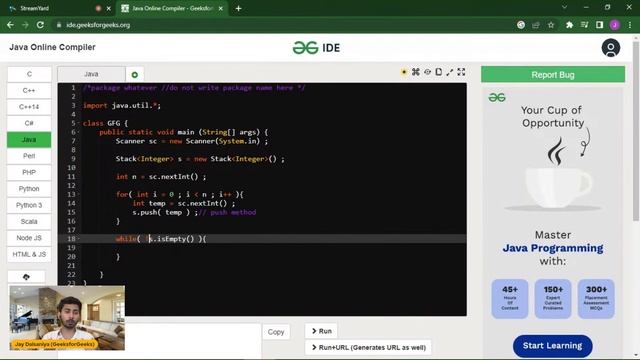This screenshot has width=640, height=360.
Task: Open the user profile avatar icon
Action: [x=611, y=48]
